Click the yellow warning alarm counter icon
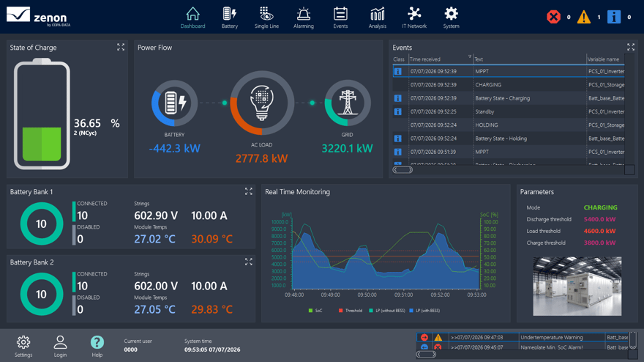644x362 pixels. (584, 17)
